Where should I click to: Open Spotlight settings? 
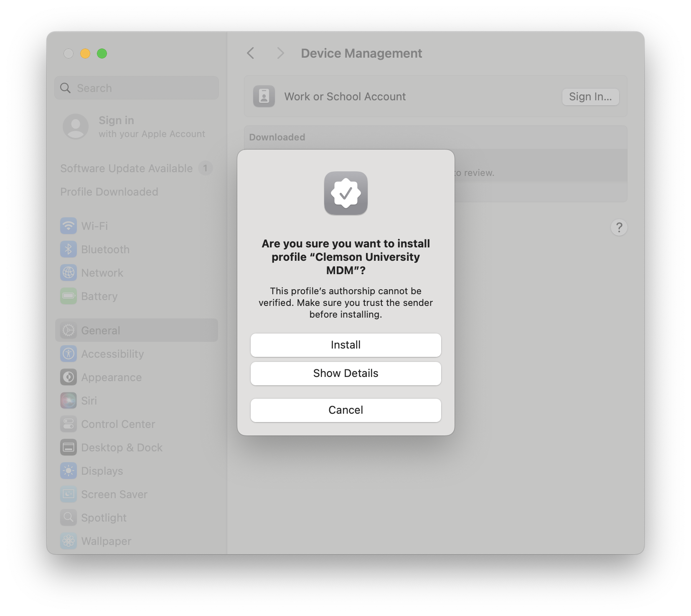(x=137, y=518)
